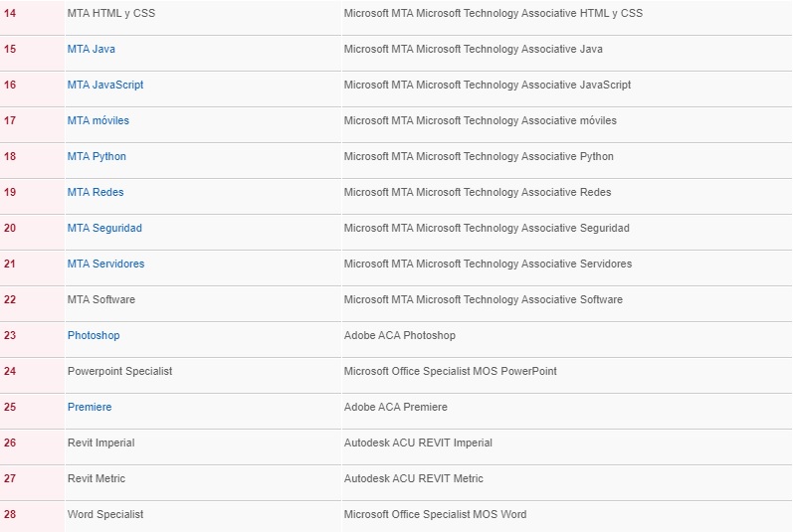Open the Photoshop link
The width and height of the screenshot is (793, 532).
coord(94,335)
